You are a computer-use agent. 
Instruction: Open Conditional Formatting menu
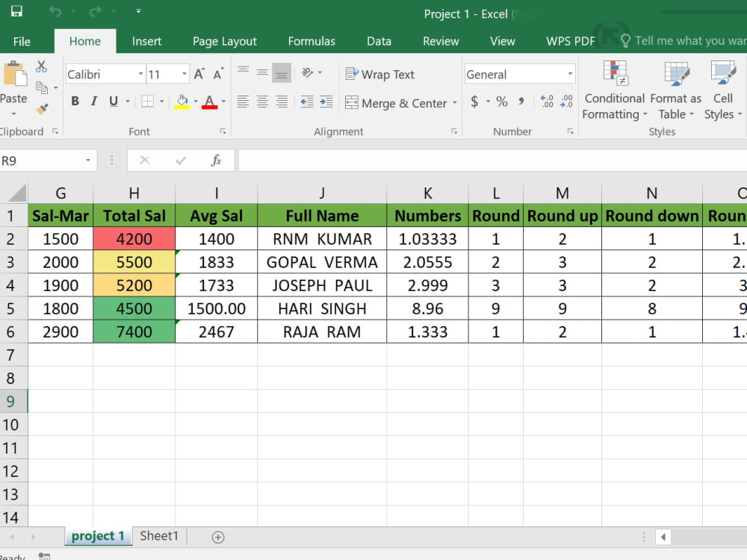click(615, 90)
